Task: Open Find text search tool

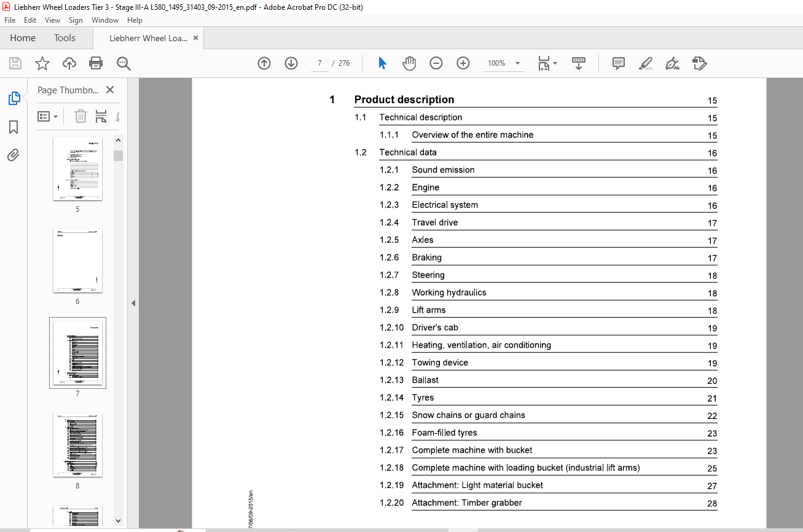Action: [123, 63]
